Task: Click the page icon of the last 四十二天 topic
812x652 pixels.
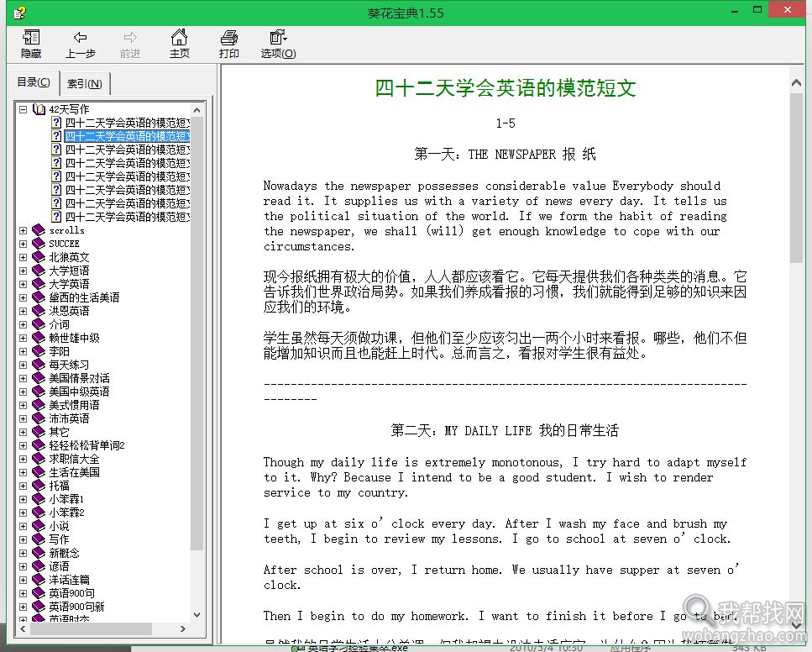Action: 56,217
